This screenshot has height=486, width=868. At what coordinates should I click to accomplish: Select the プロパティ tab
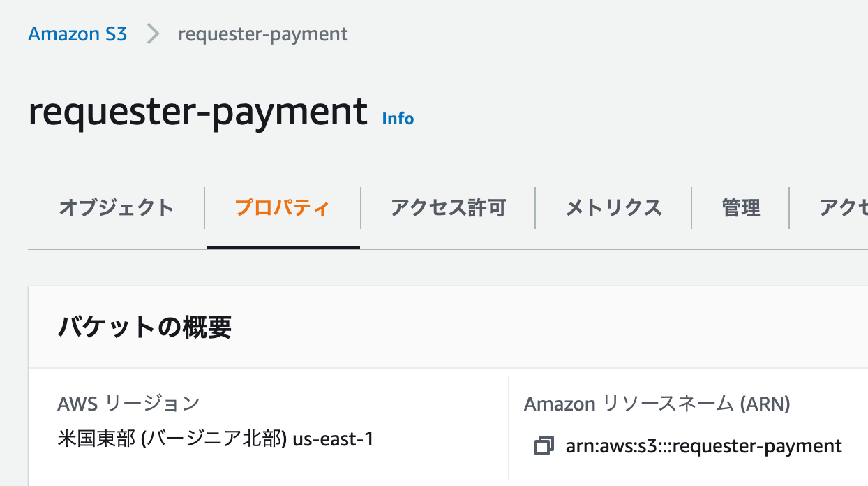[282, 207]
